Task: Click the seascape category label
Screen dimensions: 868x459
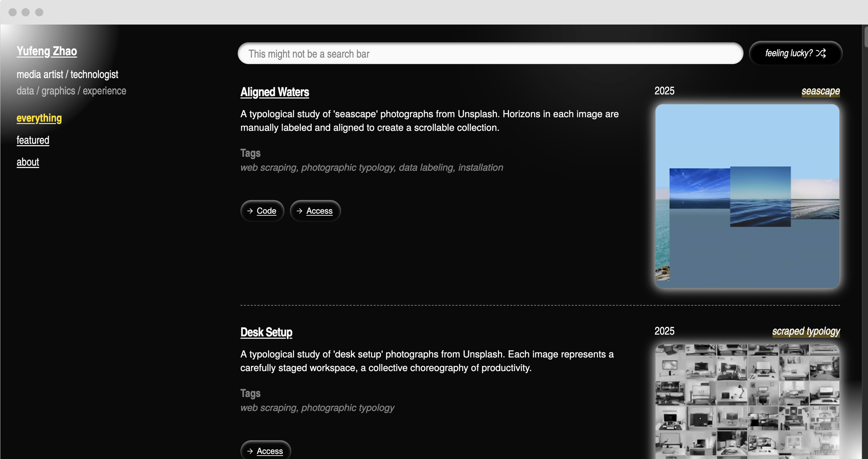Action: [820, 91]
